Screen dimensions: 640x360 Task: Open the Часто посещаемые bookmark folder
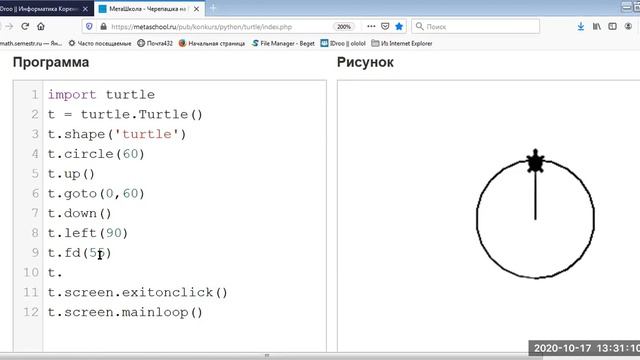[x=100, y=43]
